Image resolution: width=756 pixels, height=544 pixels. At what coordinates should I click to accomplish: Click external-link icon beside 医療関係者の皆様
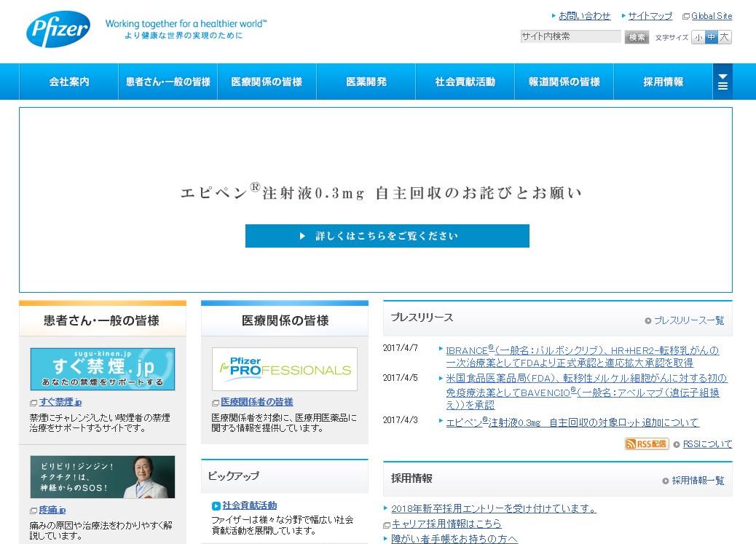point(216,403)
